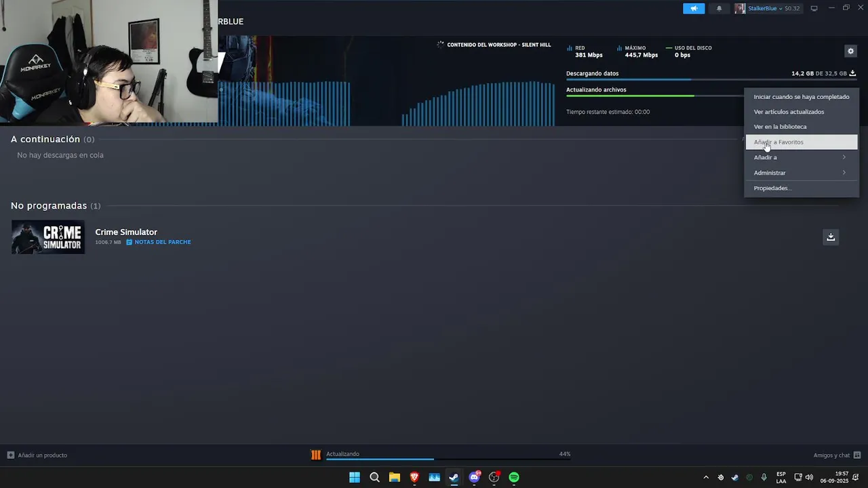This screenshot has width=868, height=488.
Task: Open Crime Simulator game thumbnail
Action: (x=48, y=237)
